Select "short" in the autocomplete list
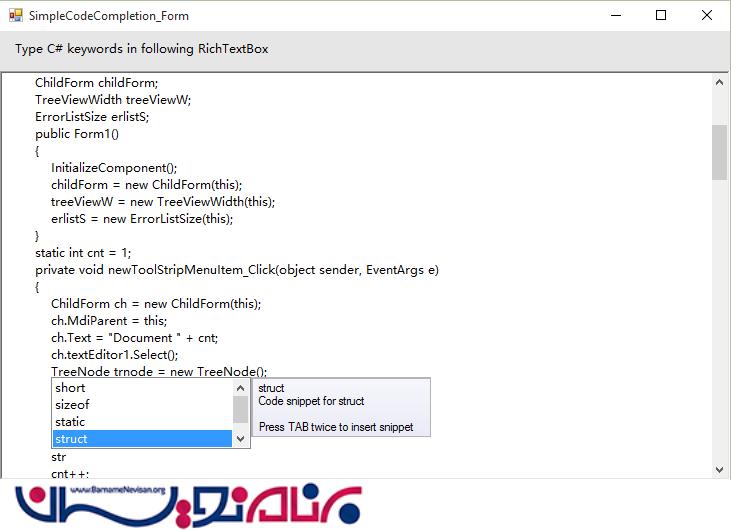 click(x=70, y=388)
